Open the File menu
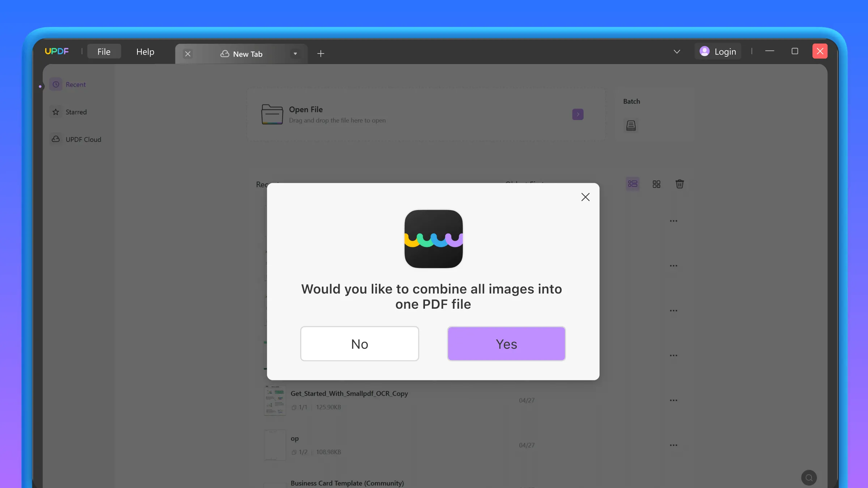This screenshot has width=868, height=488. tap(104, 51)
